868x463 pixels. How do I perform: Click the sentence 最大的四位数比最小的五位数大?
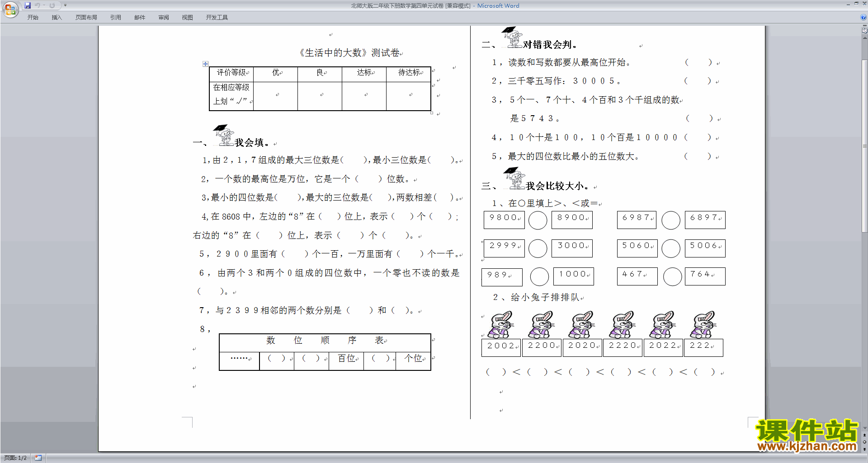point(573,157)
